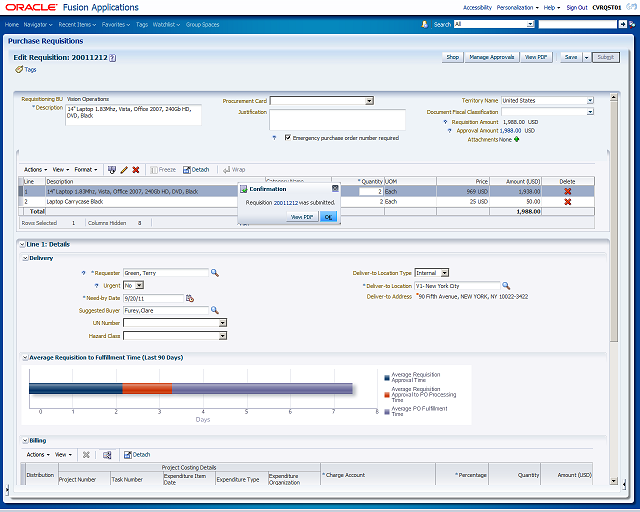Click dark blue Approval Time bar segment

coord(76,388)
